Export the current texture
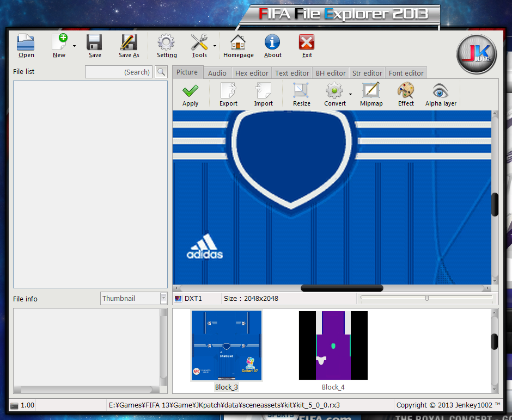512x420 pixels. pos(228,95)
